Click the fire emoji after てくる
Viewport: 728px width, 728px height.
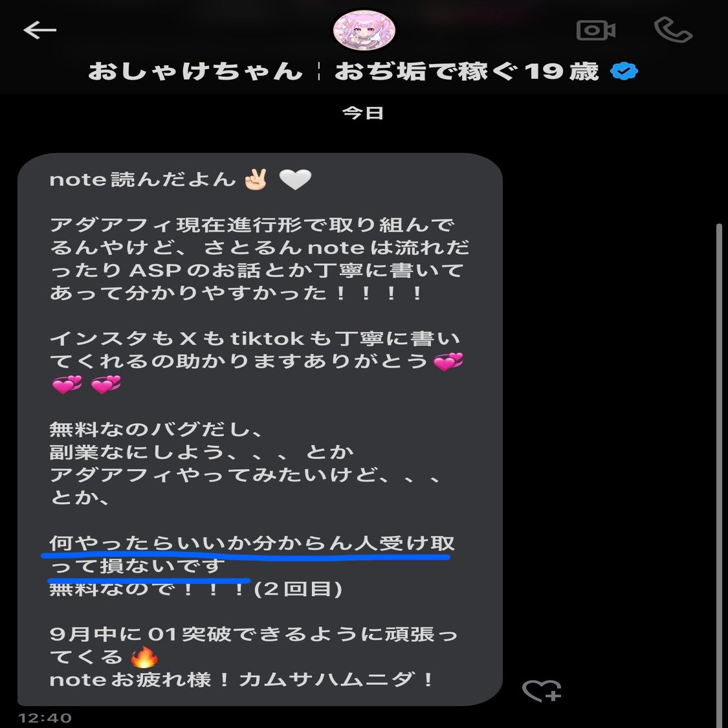[x=144, y=657]
